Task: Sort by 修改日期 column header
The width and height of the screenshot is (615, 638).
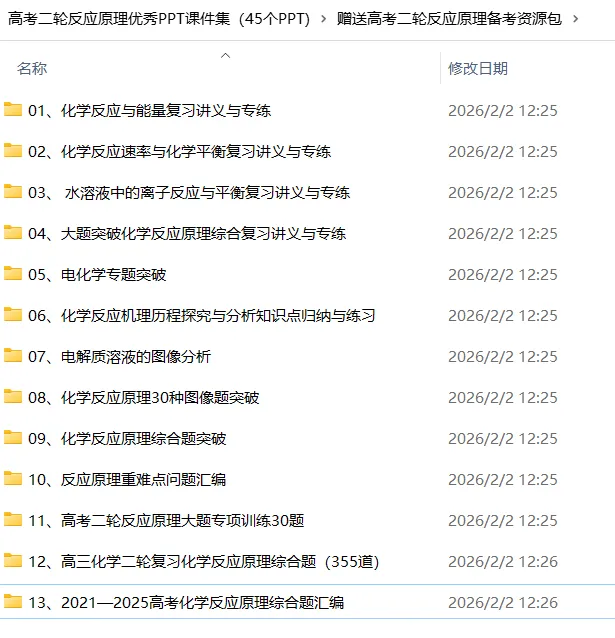Action: tap(478, 68)
